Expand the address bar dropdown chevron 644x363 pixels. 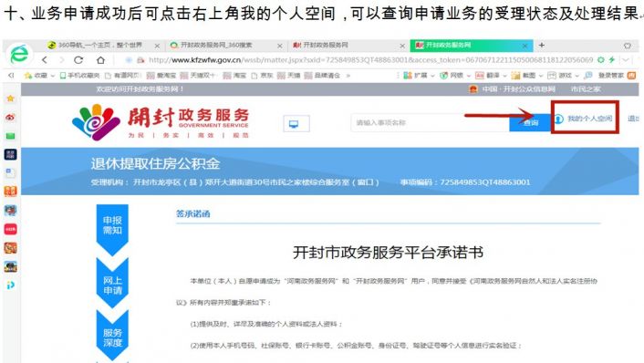coord(626,60)
